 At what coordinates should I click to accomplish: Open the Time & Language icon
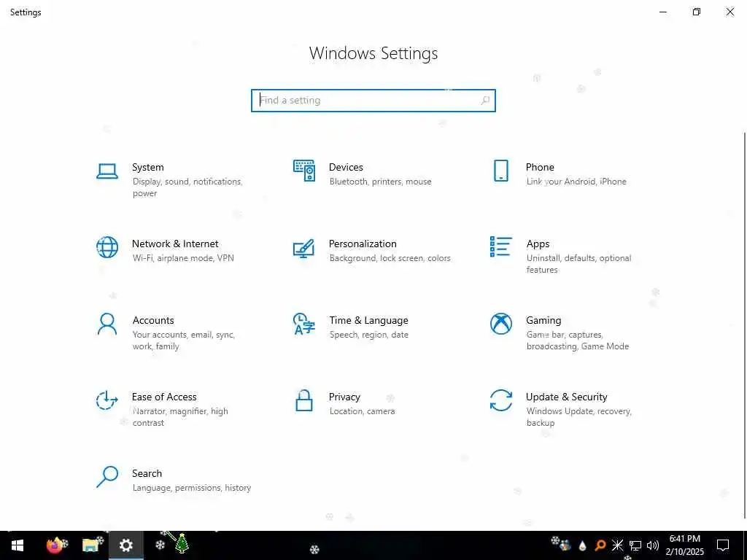point(304,324)
